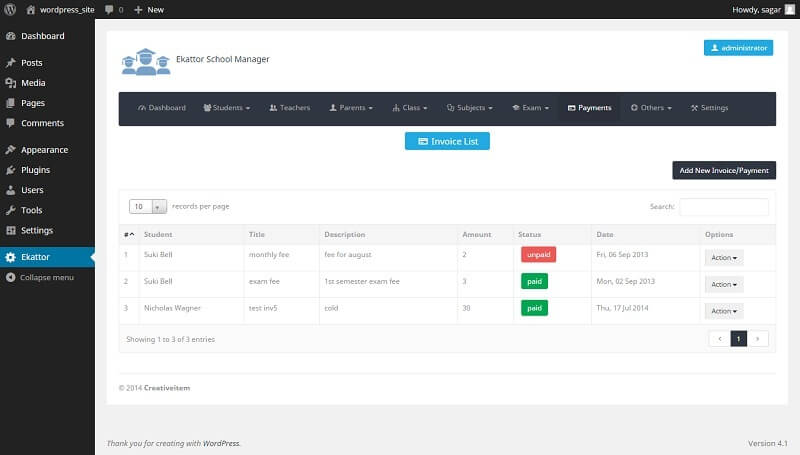Click the administrator user icon

(x=715, y=48)
